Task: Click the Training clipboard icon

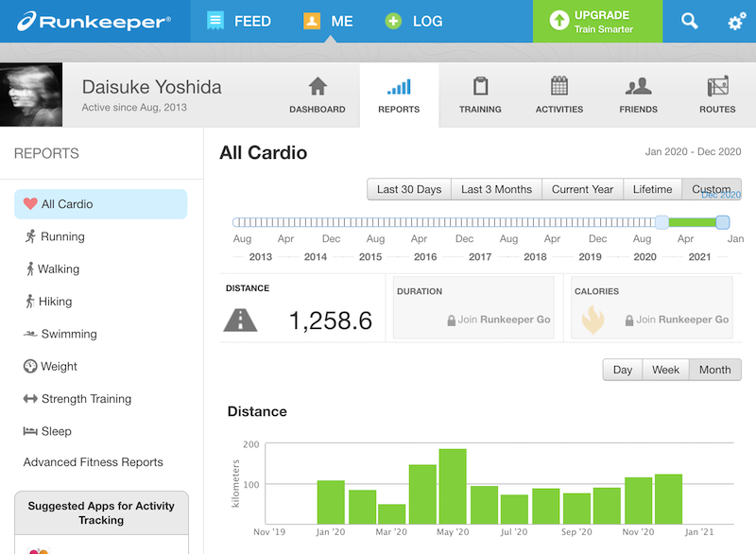Action: pos(480,86)
